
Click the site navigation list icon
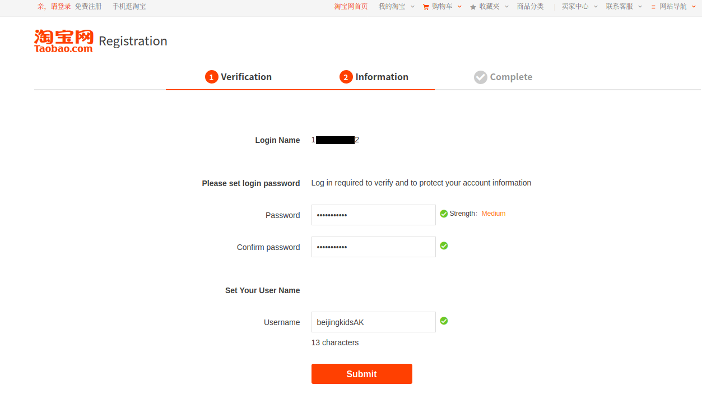tap(653, 7)
